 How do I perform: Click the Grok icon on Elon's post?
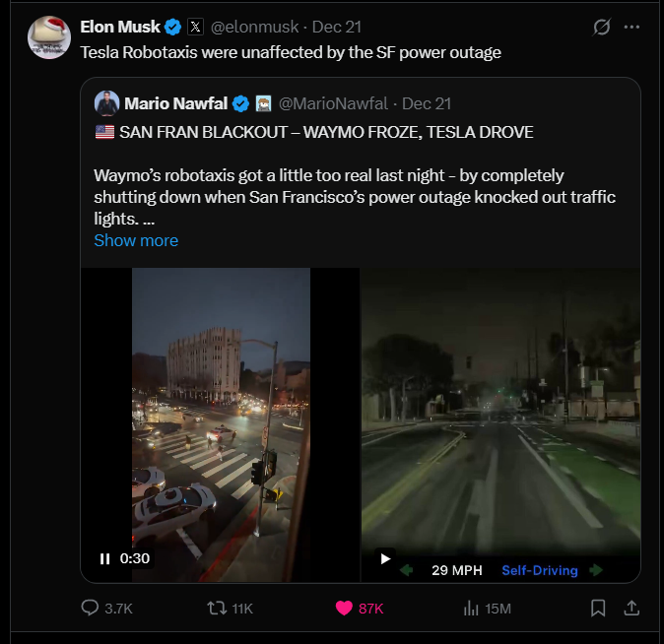coord(602,28)
